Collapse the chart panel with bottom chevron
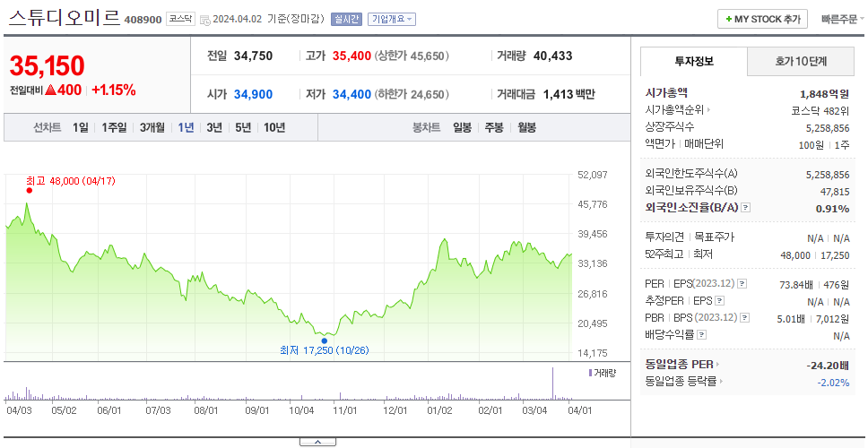This screenshot has height=448, width=868. click(317, 442)
